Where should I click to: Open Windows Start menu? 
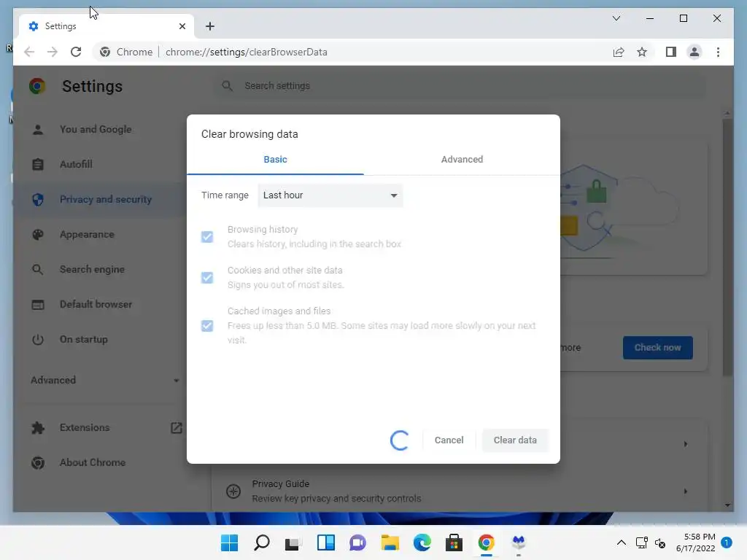coord(229,542)
